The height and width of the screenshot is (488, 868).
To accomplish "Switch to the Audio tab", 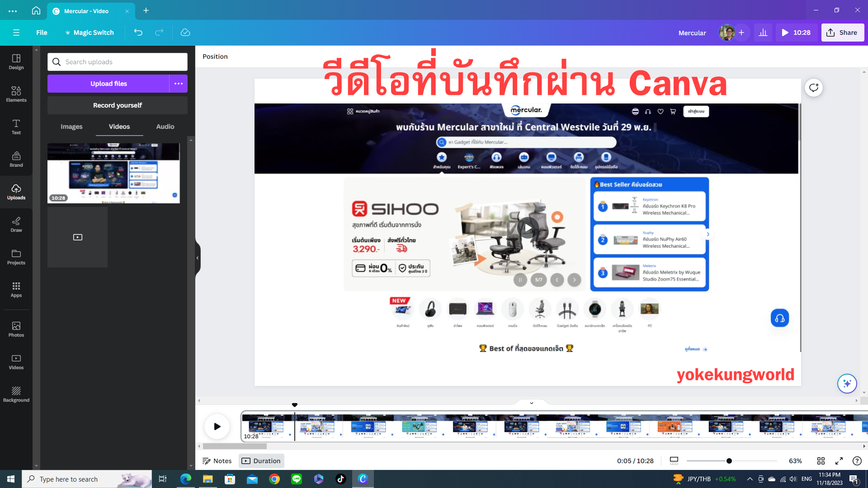I will (x=165, y=127).
